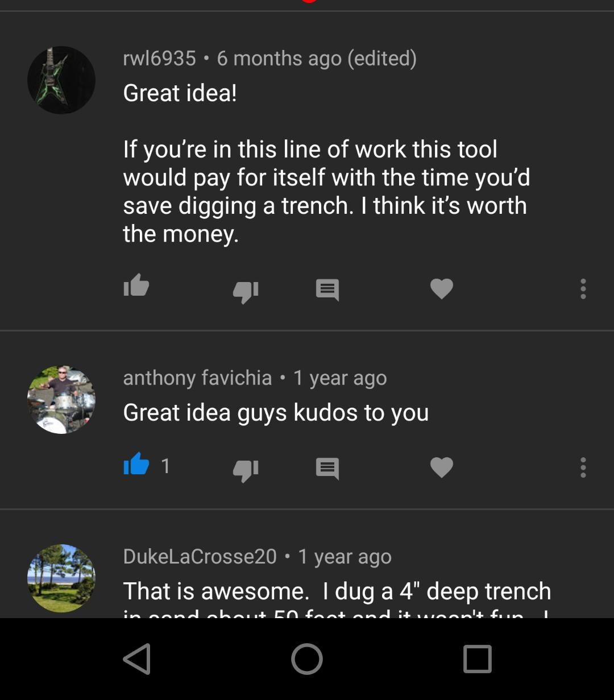
Task: Reply to anthony favichia's comment
Action: click(x=327, y=469)
